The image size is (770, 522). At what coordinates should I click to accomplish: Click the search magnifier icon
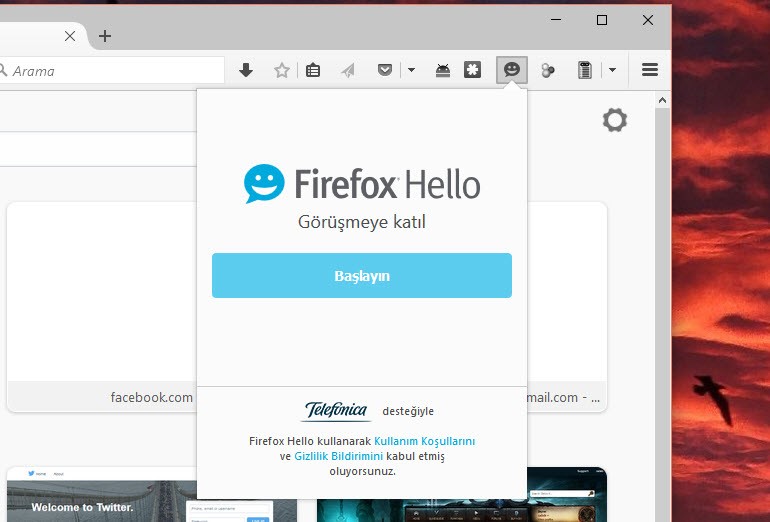tap(3, 70)
